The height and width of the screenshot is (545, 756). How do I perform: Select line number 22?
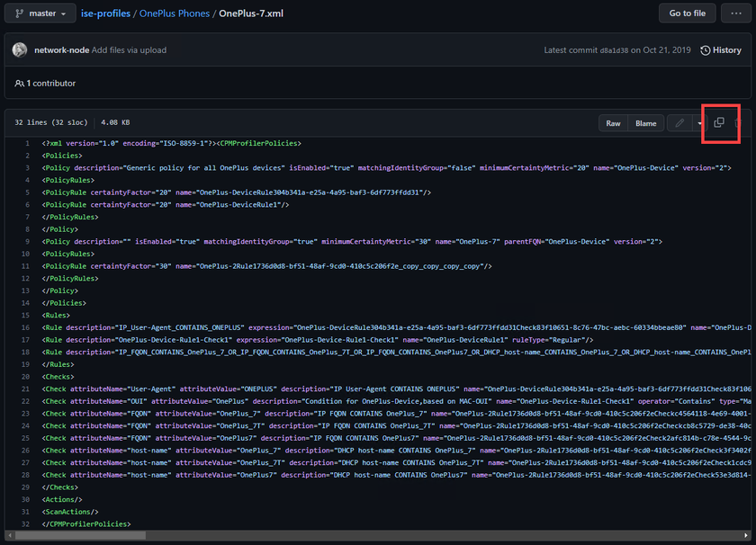tap(25, 401)
